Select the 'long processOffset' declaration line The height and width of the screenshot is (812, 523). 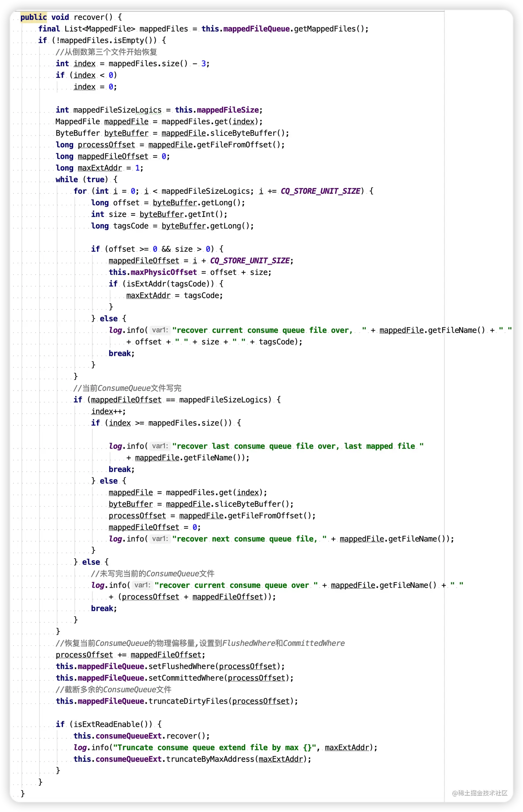[170, 145]
